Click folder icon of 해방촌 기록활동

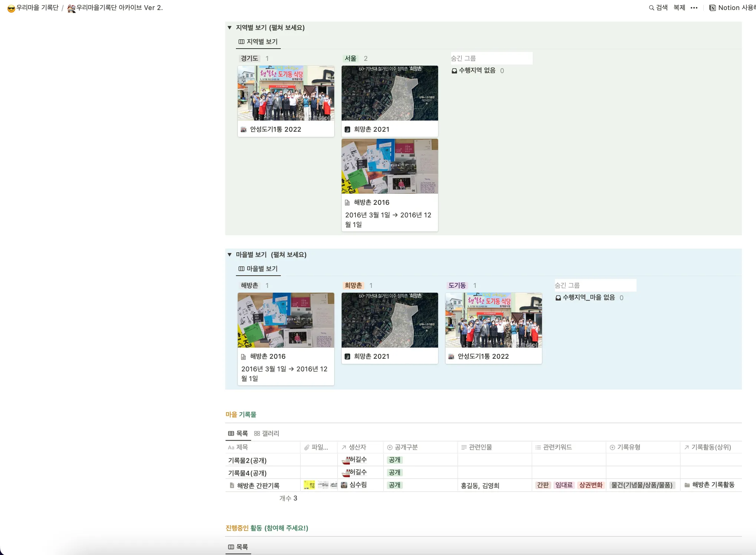click(x=687, y=485)
